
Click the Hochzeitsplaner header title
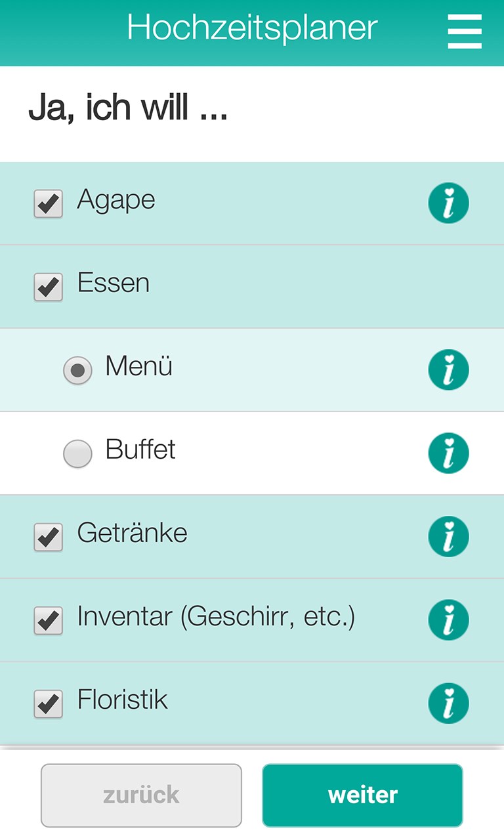252,28
